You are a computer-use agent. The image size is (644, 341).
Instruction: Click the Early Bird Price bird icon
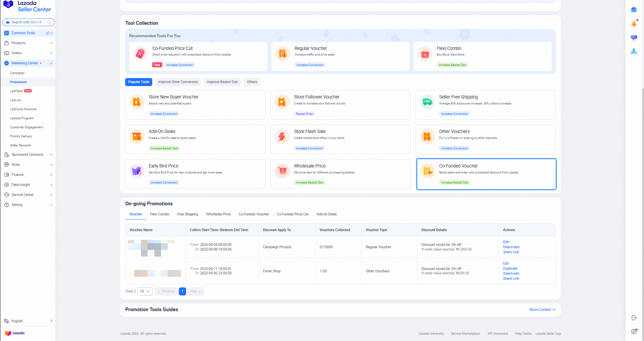[137, 171]
